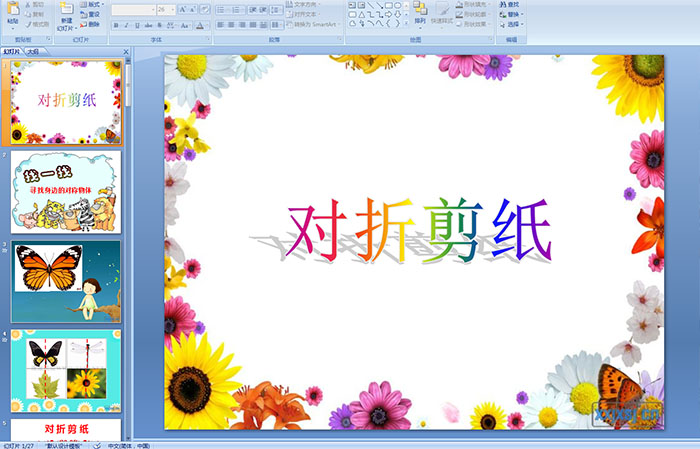Toggle Bold formatting
This screenshot has height=449, width=700.
[x=116, y=25]
